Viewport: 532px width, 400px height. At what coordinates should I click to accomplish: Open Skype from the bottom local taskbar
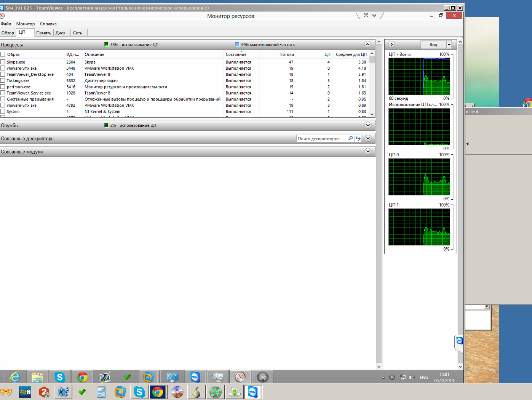click(139, 392)
